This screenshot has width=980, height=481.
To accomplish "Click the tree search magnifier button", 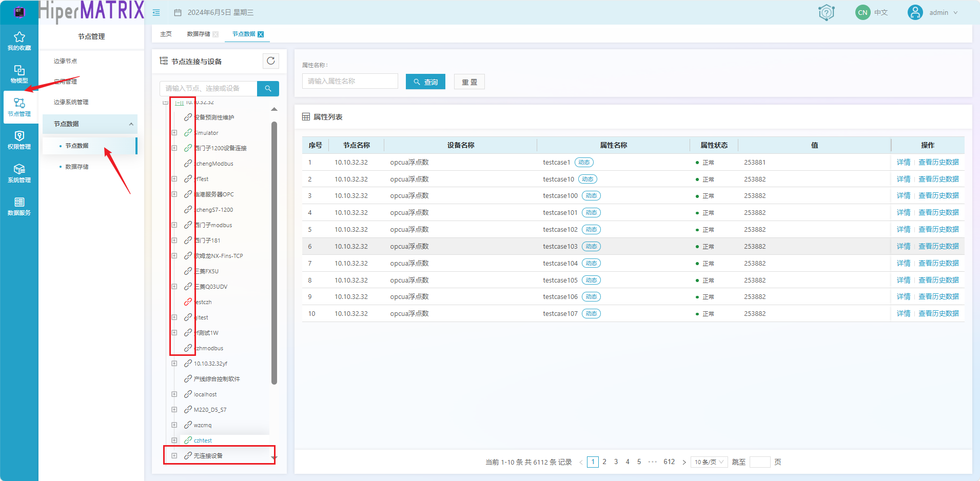I will [x=268, y=89].
